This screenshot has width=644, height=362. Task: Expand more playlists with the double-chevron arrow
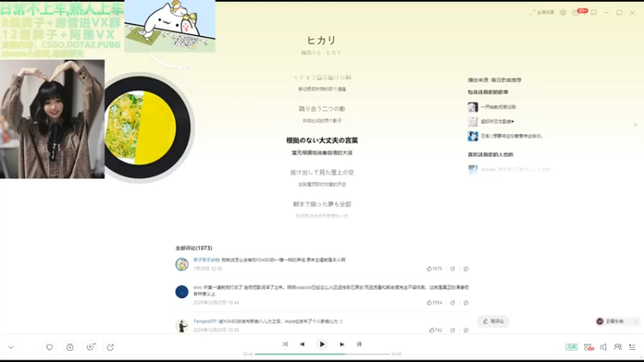tap(635, 125)
